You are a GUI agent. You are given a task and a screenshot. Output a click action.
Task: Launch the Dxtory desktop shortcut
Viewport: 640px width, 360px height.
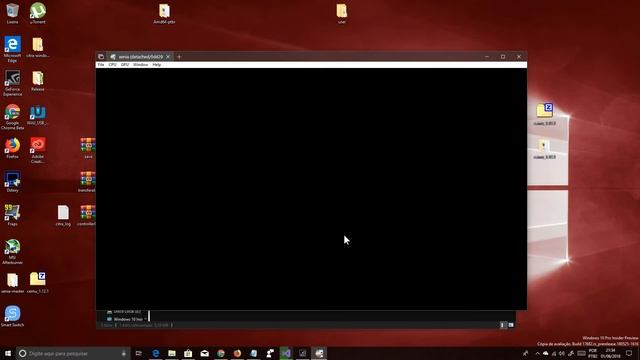point(12,182)
